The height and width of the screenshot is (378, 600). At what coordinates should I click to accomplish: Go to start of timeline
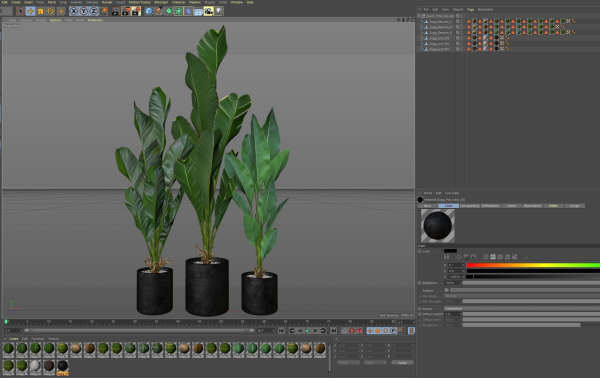[x=281, y=331]
